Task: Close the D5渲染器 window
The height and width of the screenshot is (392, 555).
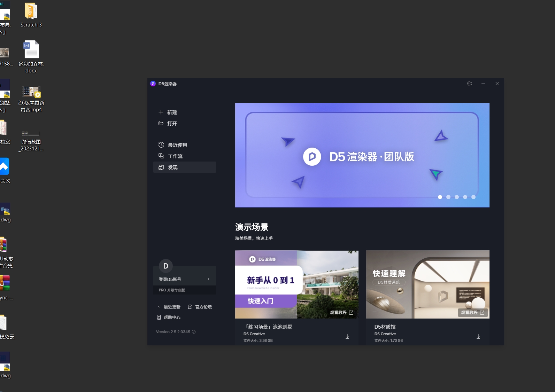Action: pyautogui.click(x=497, y=84)
